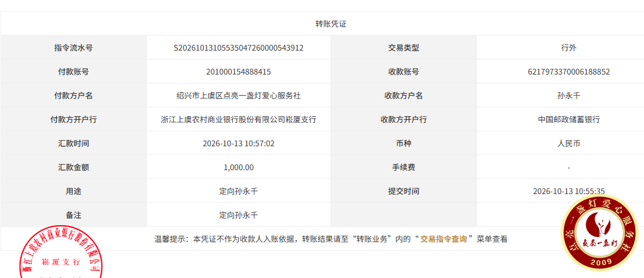Viewport: 644px width, 278px height.
Task: Click the 收款账号 label
Action: [404, 72]
